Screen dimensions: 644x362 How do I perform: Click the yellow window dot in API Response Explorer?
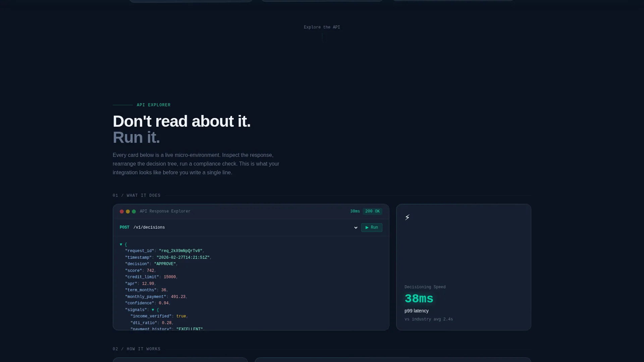click(x=128, y=212)
